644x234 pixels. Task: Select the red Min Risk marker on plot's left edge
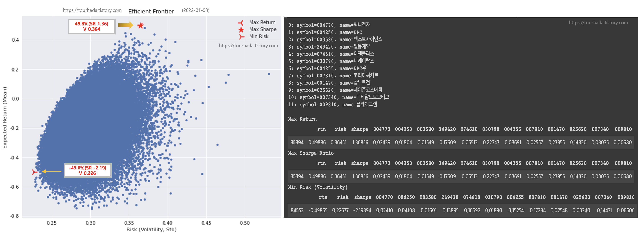tap(34, 172)
